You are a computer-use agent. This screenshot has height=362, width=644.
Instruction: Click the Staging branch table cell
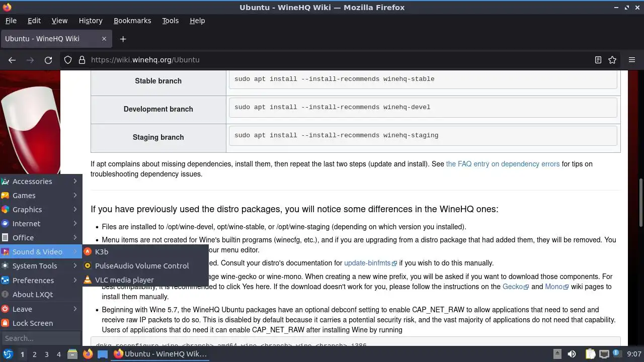coord(158,137)
